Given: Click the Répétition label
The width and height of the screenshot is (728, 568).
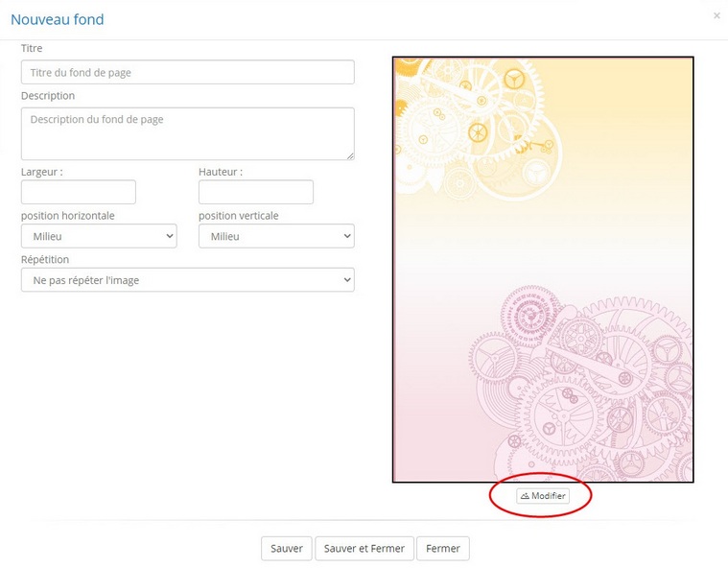Looking at the screenshot, I should point(45,260).
